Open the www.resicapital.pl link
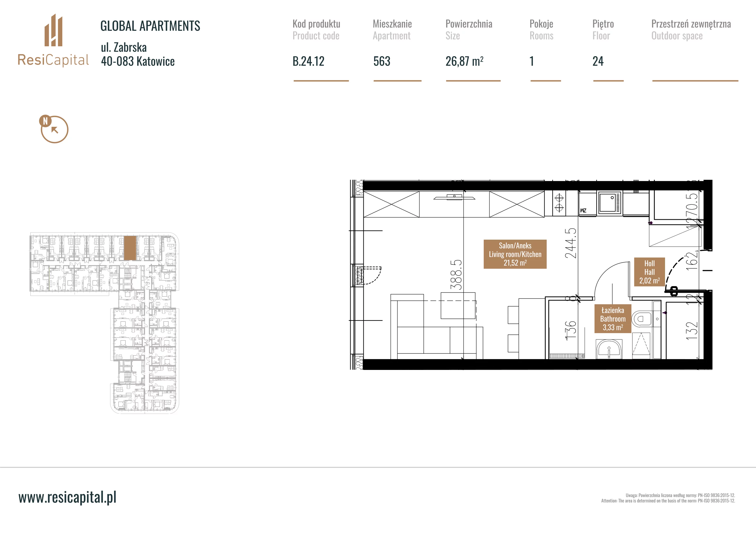Image resolution: width=756 pixels, height=534 pixels. click(x=68, y=497)
